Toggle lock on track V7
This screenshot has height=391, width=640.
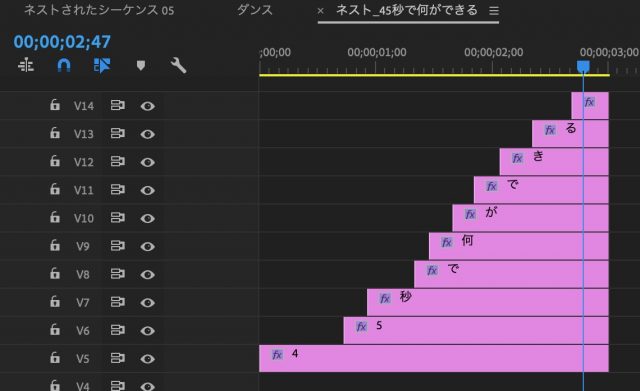click(55, 302)
